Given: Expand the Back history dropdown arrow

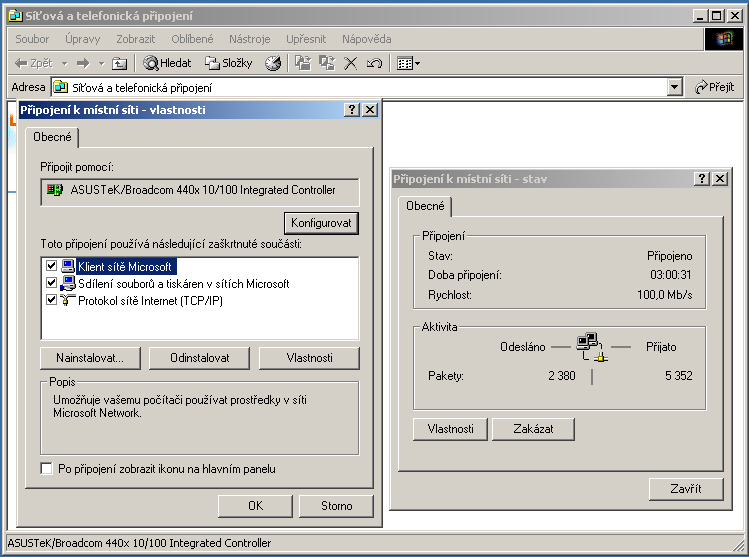Looking at the screenshot, I should tap(64, 63).
